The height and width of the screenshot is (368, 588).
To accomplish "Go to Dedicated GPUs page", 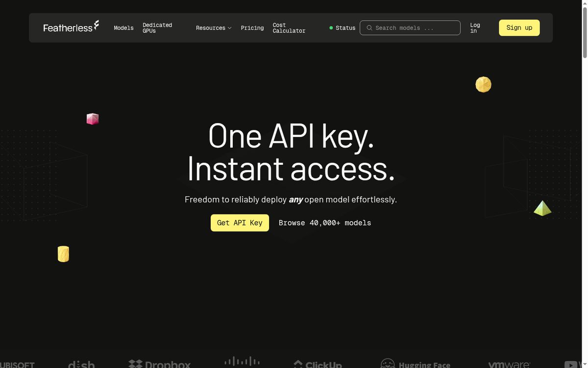I will click(x=157, y=28).
